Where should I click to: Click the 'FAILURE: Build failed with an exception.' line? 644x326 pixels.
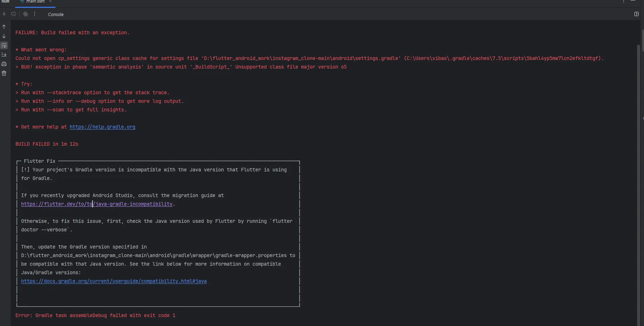pyautogui.click(x=72, y=33)
